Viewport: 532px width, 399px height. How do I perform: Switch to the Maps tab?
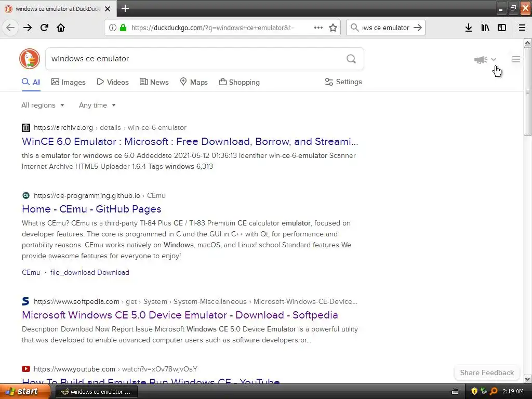pyautogui.click(x=194, y=82)
